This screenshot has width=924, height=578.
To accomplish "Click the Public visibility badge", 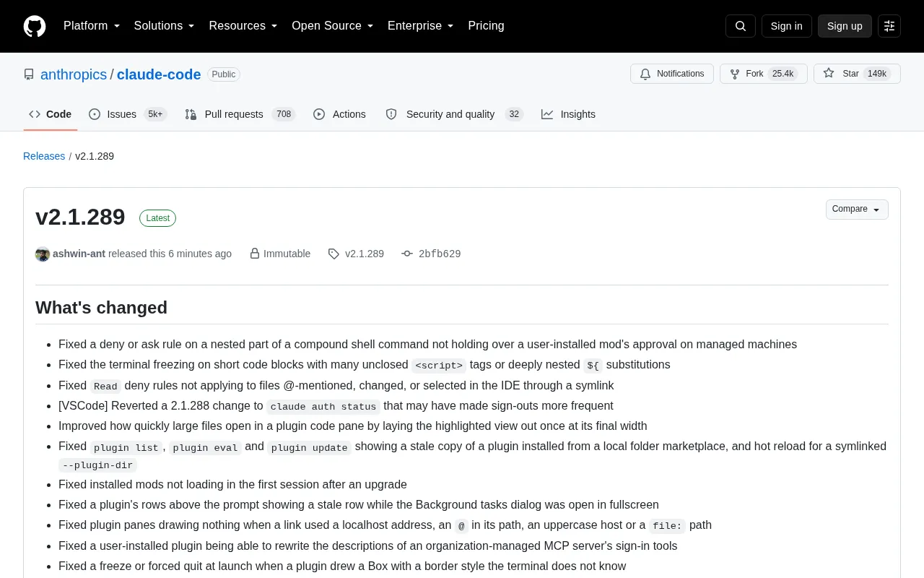I will [x=224, y=74].
